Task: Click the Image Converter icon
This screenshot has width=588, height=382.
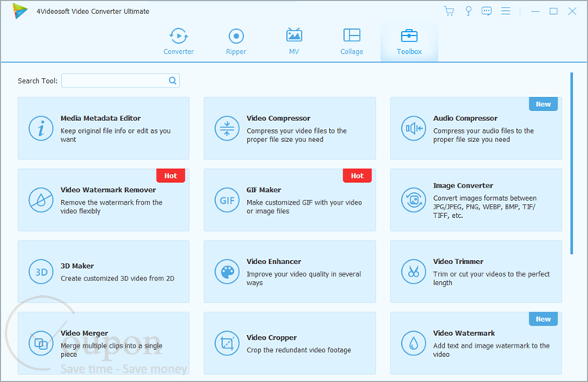Action: click(x=414, y=200)
